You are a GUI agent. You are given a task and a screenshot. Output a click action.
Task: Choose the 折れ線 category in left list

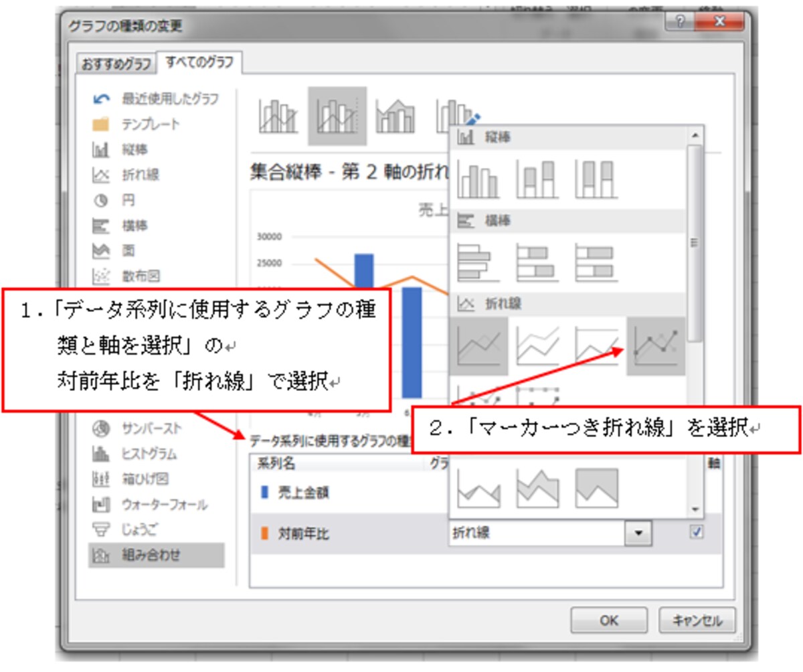pos(125,175)
